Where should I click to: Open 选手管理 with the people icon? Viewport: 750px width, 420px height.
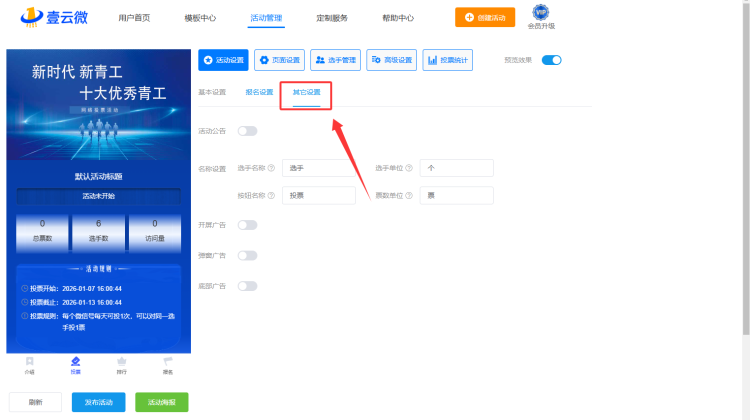(x=335, y=60)
